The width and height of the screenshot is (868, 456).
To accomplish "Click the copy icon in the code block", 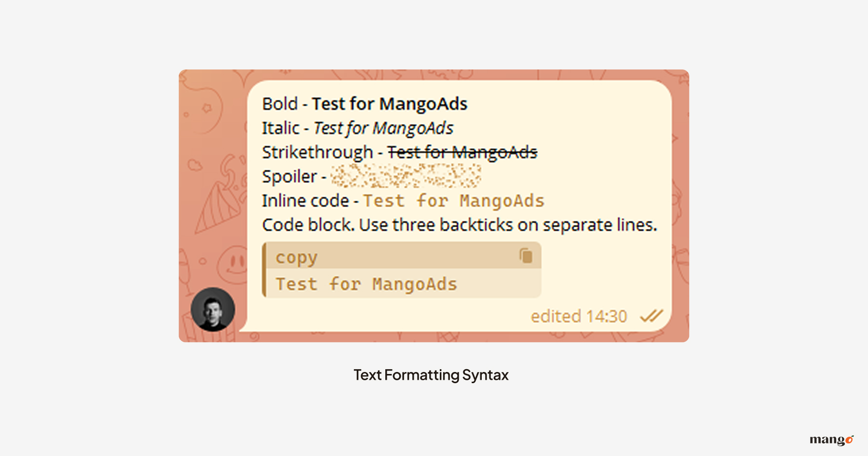I will (x=525, y=255).
